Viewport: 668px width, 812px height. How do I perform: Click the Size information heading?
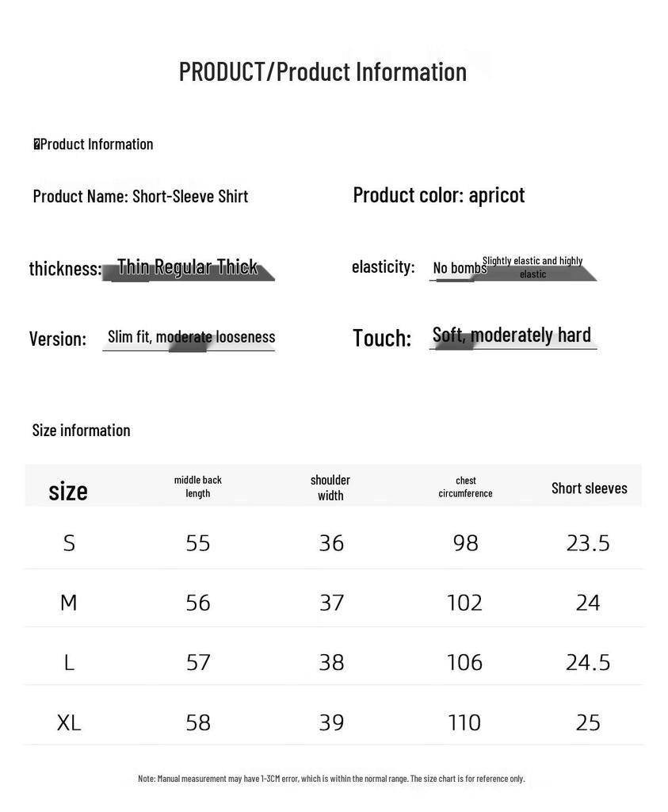(82, 431)
